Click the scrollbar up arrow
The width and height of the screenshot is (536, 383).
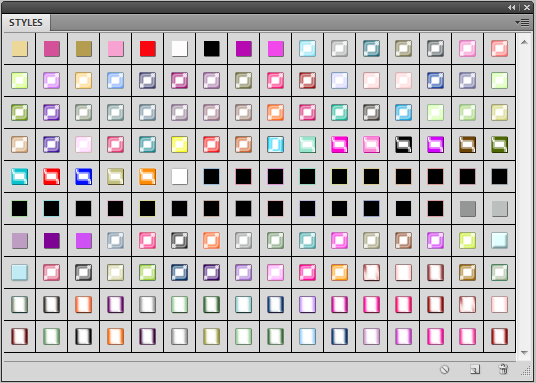pyautogui.click(x=524, y=42)
